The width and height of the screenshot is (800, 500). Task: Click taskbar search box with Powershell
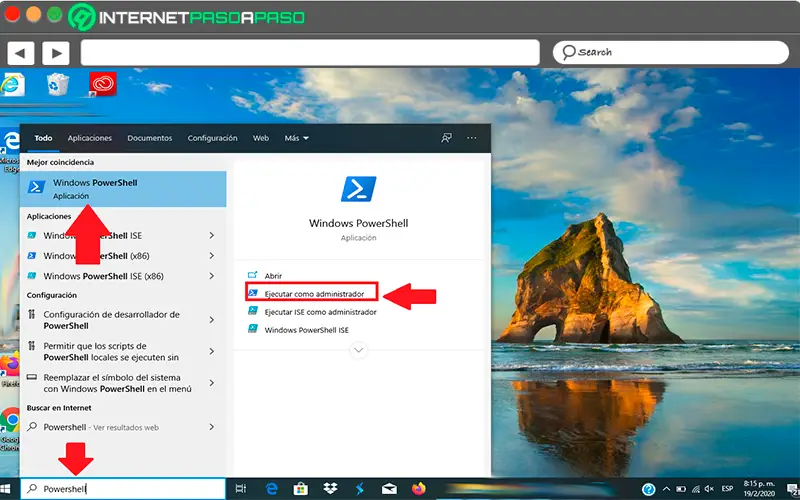123,489
